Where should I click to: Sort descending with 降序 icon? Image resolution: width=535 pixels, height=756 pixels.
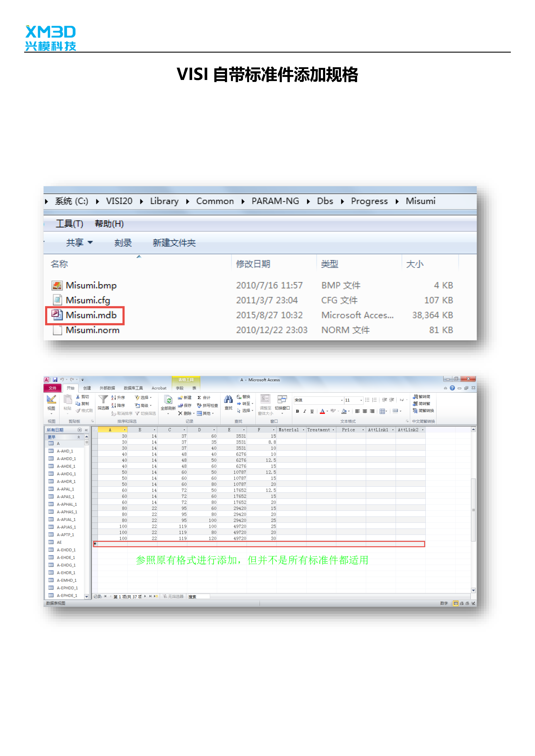pyautogui.click(x=113, y=405)
